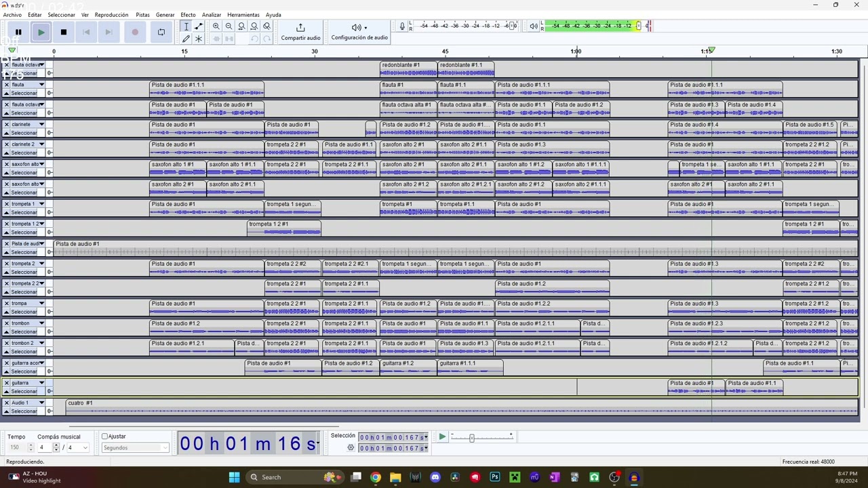The width and height of the screenshot is (868, 488).
Task: Click the Zoom toggle icon
Action: coord(267,26)
